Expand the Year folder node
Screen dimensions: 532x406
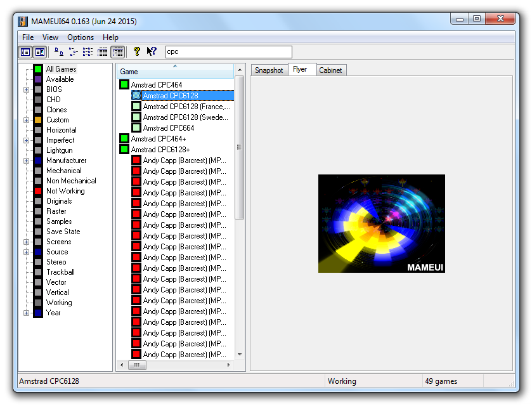coord(26,313)
